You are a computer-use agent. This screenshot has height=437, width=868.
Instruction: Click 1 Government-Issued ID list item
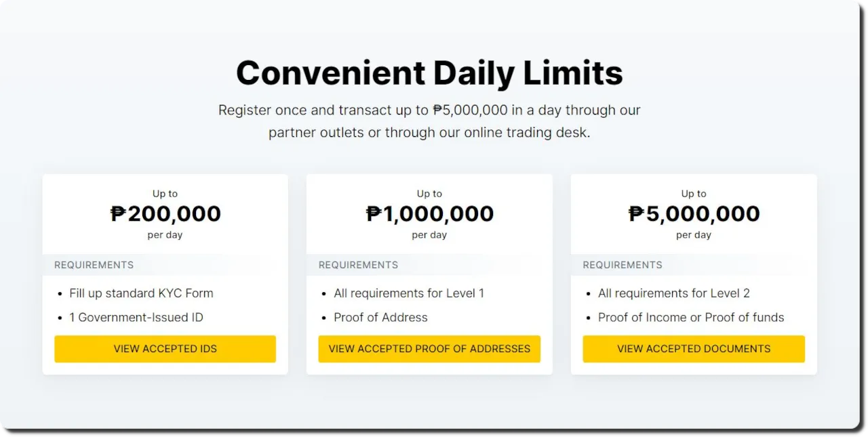click(x=136, y=317)
